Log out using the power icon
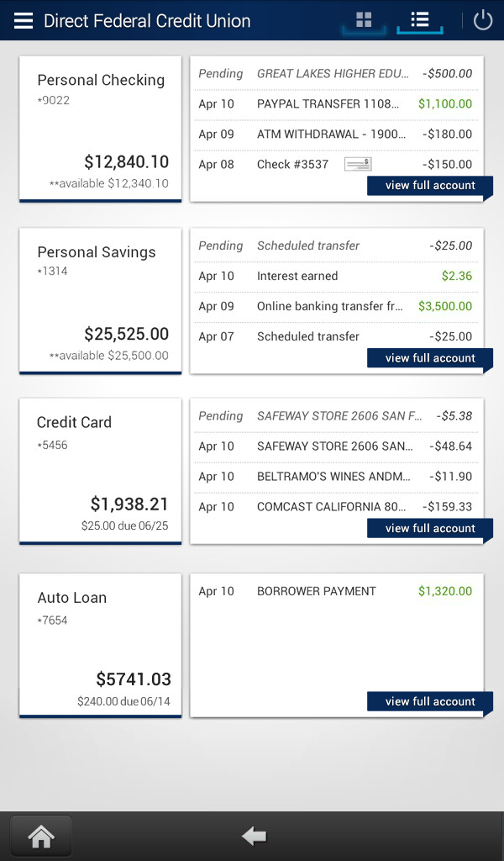Image resolution: width=504 pixels, height=861 pixels. 483,20
